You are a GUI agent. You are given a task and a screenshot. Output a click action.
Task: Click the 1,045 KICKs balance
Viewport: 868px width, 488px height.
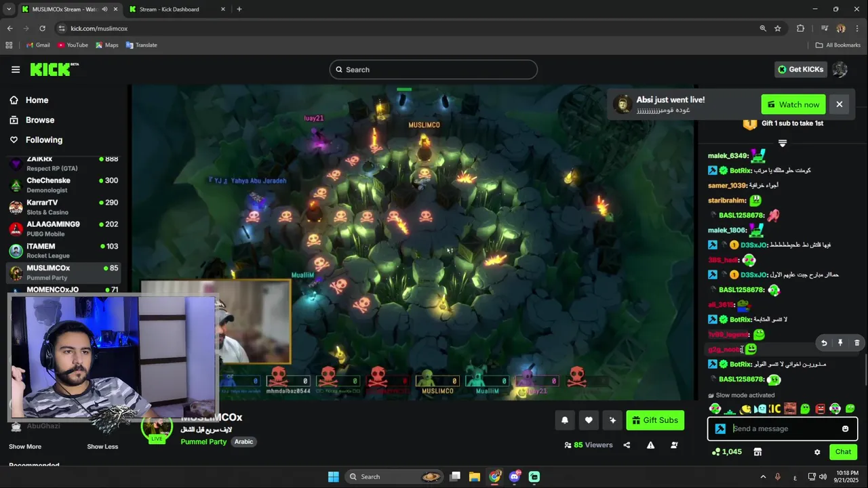(x=726, y=452)
